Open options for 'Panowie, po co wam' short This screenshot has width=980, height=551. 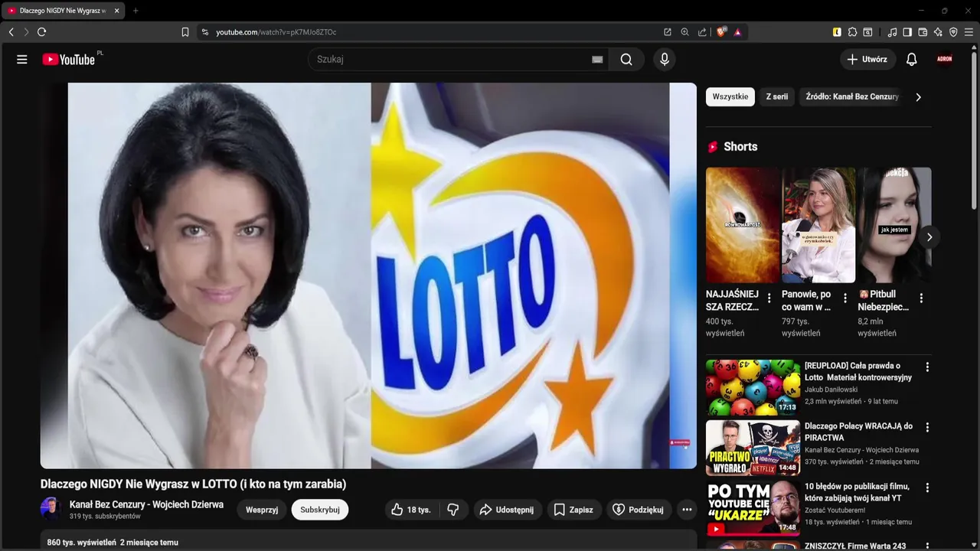[845, 298]
